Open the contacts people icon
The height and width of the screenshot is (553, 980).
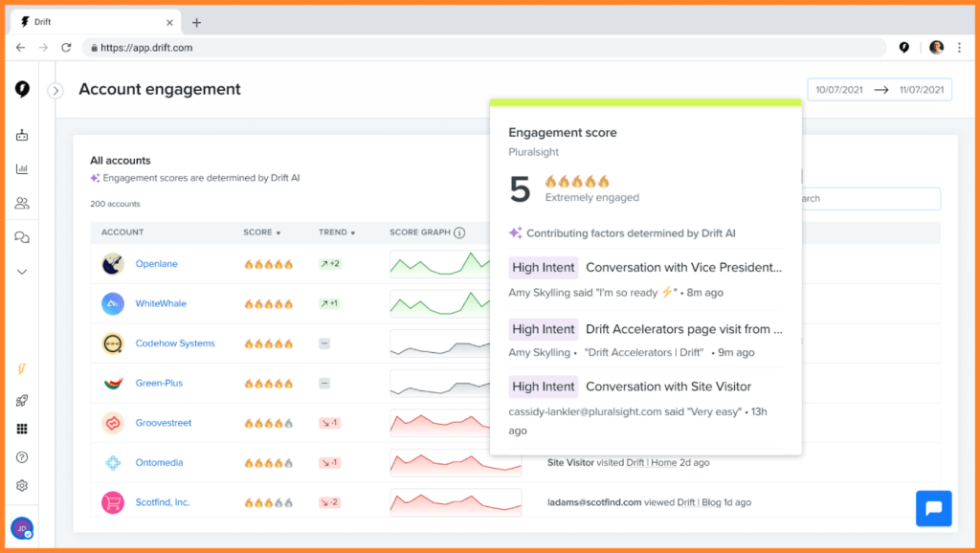coord(22,203)
